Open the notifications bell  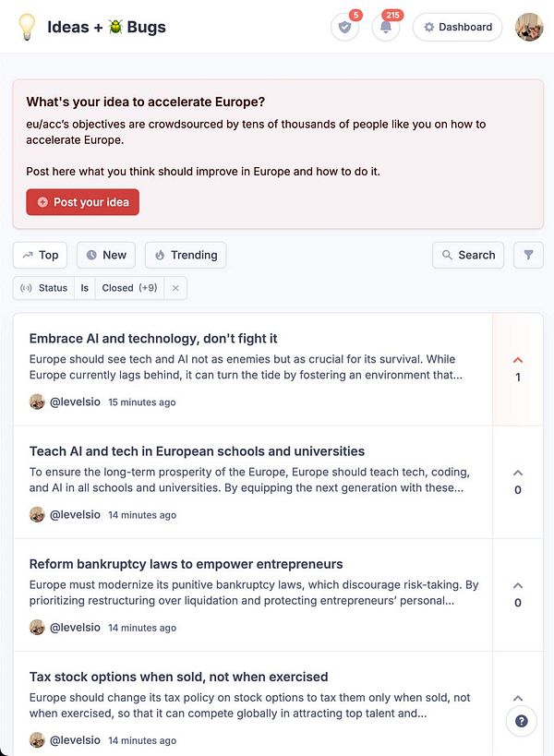tap(386, 28)
